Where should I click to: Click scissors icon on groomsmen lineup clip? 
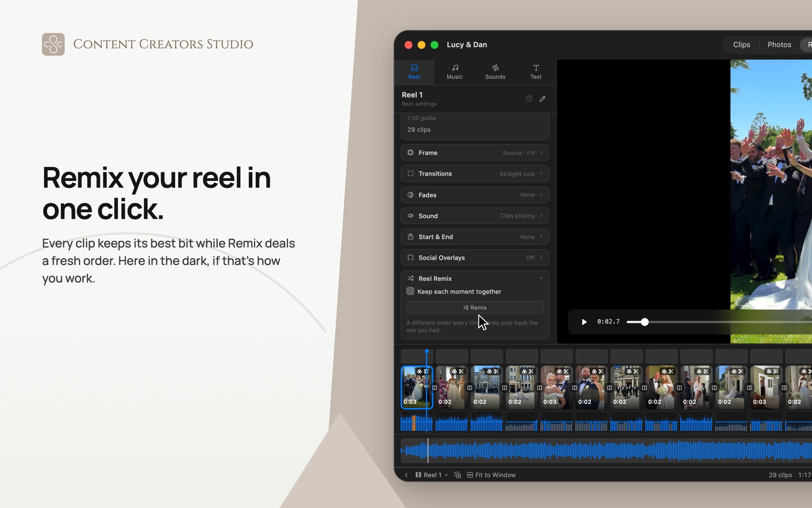pyautogui.click(x=636, y=371)
